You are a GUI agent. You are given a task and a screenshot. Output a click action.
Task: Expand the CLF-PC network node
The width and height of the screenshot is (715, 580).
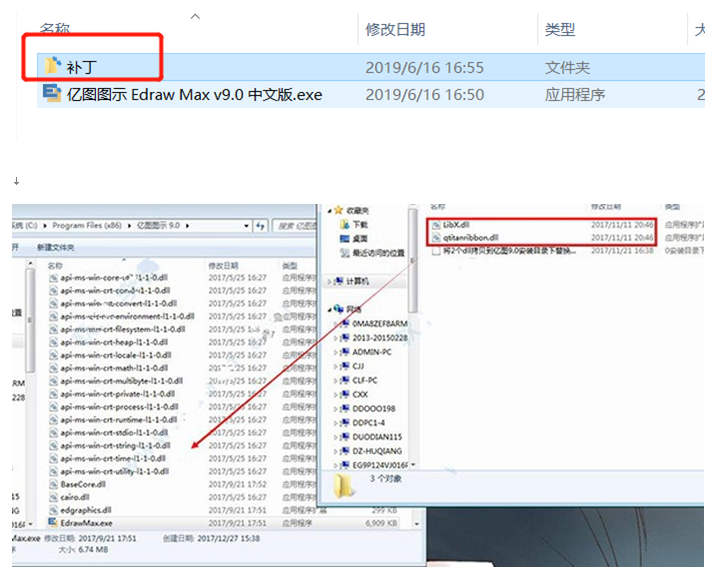click(336, 381)
